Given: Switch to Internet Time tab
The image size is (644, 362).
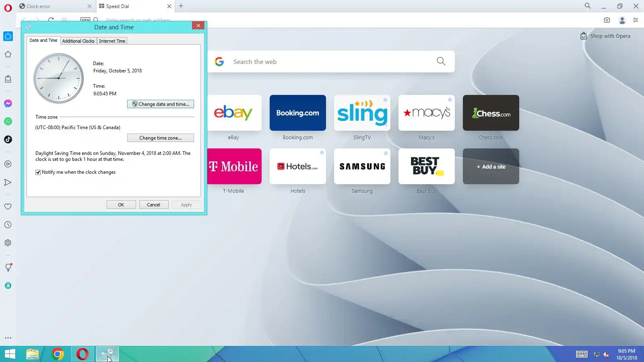Looking at the screenshot, I should pos(112,41).
